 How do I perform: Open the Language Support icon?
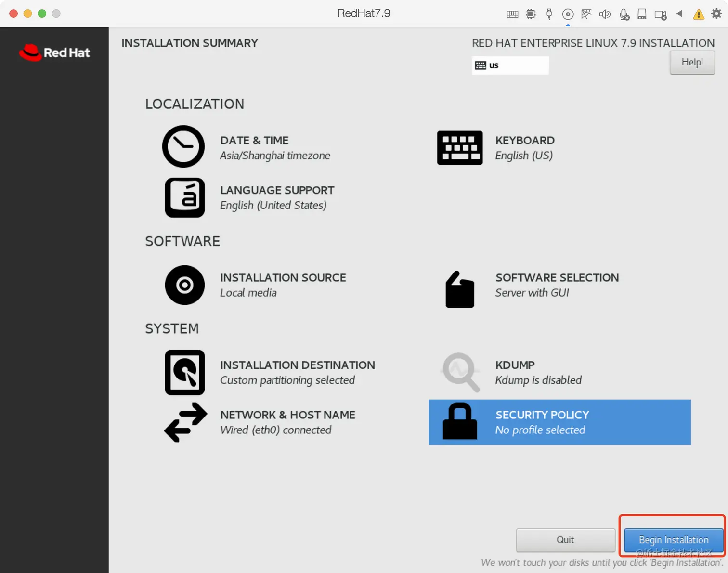(x=185, y=197)
